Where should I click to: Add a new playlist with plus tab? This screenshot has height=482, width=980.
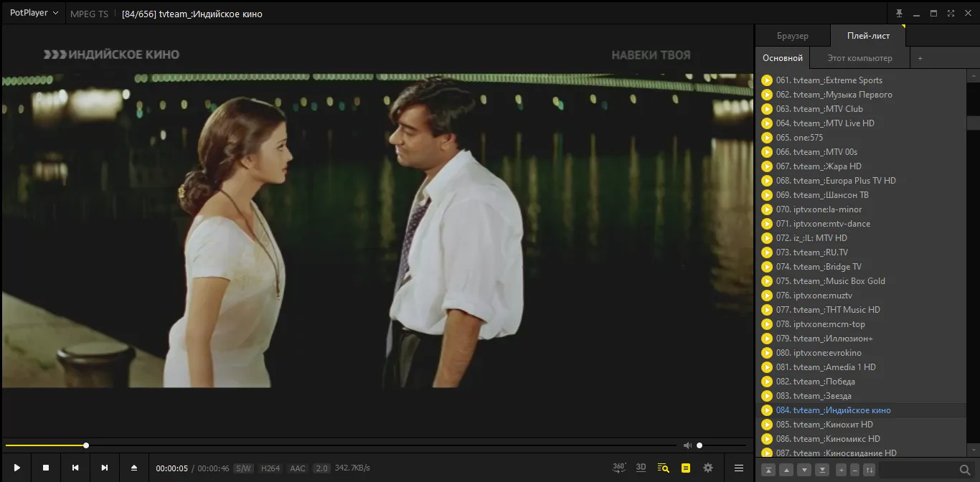[920, 58]
